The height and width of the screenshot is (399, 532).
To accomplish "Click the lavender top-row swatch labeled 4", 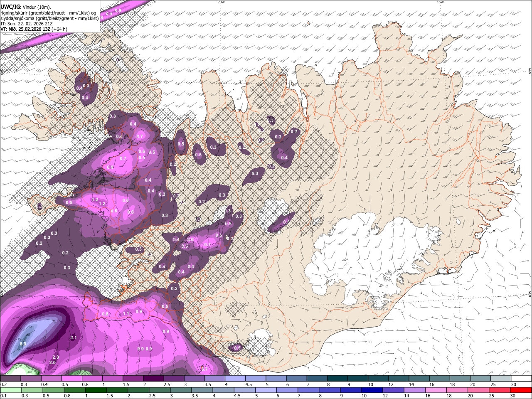I will click(235, 379).
